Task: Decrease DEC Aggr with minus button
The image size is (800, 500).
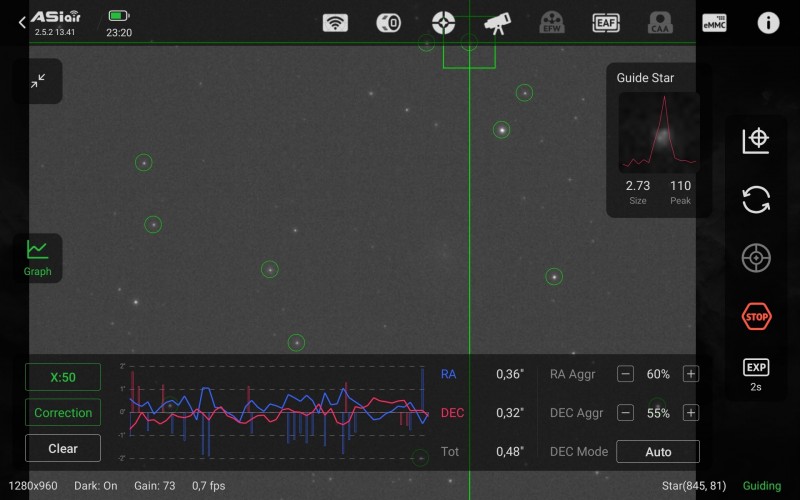Action: [626, 413]
